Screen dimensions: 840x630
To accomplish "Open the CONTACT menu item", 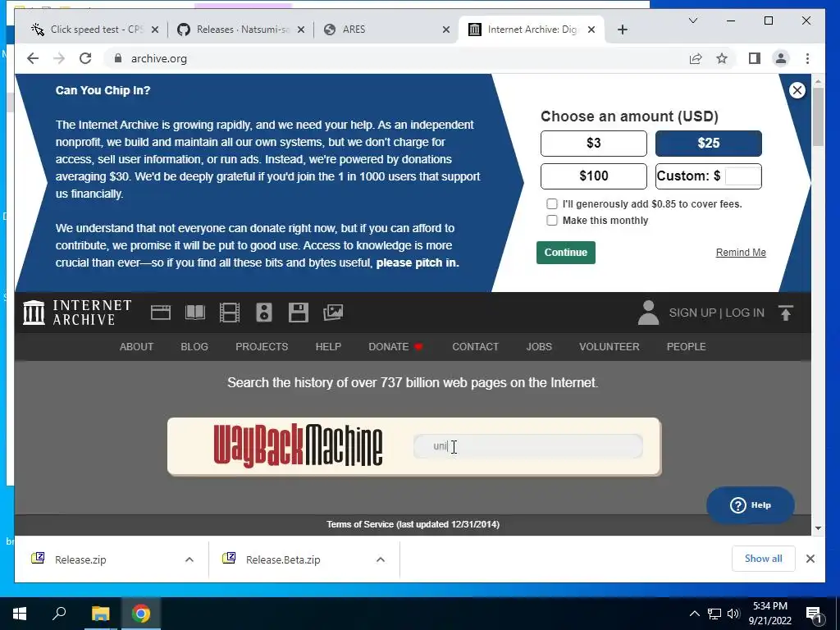I will [x=475, y=347].
